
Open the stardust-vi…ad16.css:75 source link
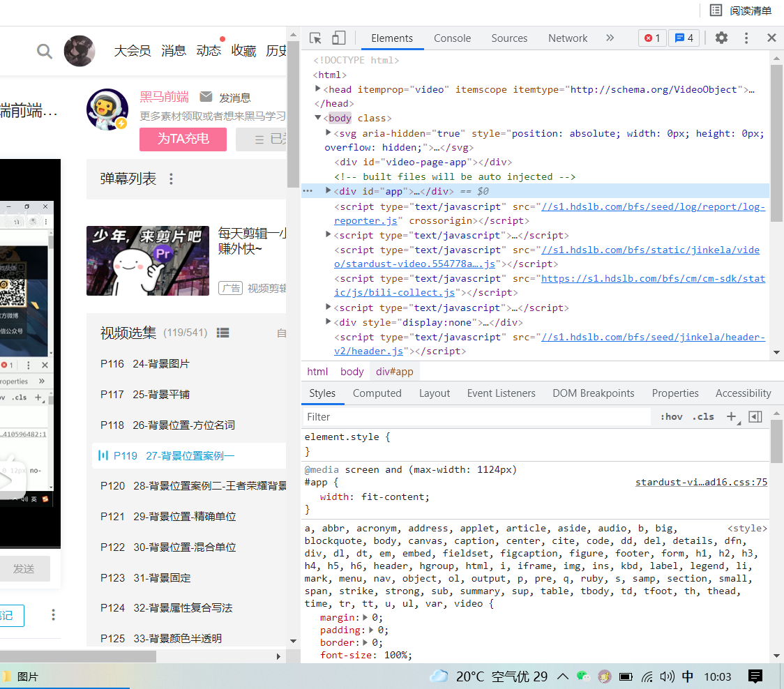pos(701,483)
